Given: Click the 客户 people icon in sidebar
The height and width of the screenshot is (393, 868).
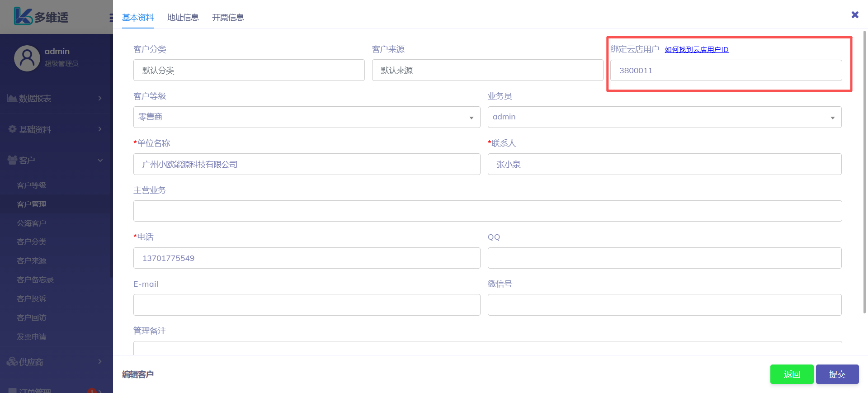Looking at the screenshot, I should 12,160.
